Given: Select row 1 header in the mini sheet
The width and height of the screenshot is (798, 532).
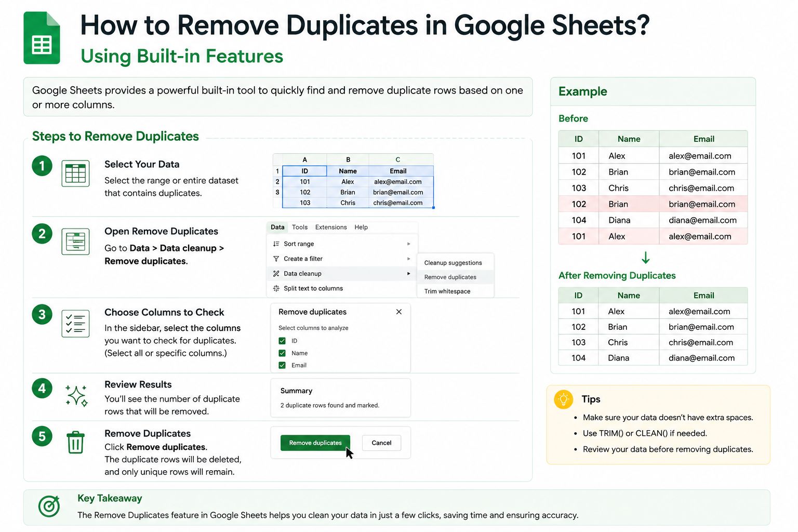Looking at the screenshot, I should (x=277, y=171).
